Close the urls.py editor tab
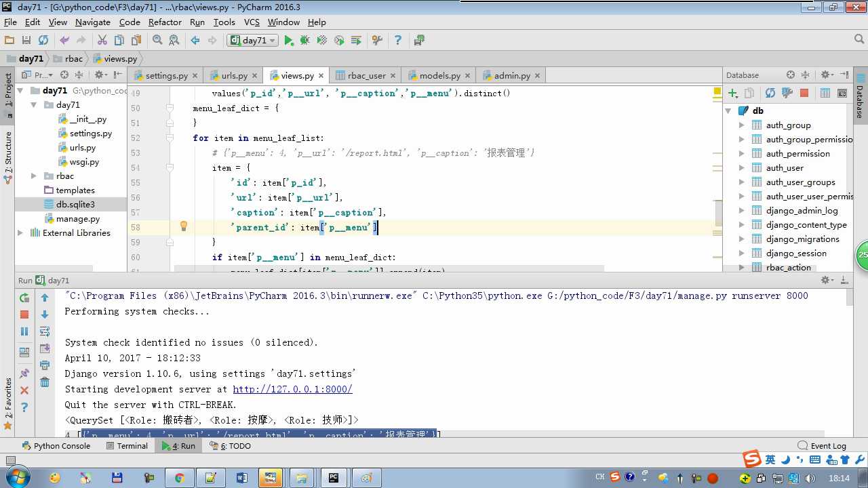868x488 pixels. pos(254,76)
